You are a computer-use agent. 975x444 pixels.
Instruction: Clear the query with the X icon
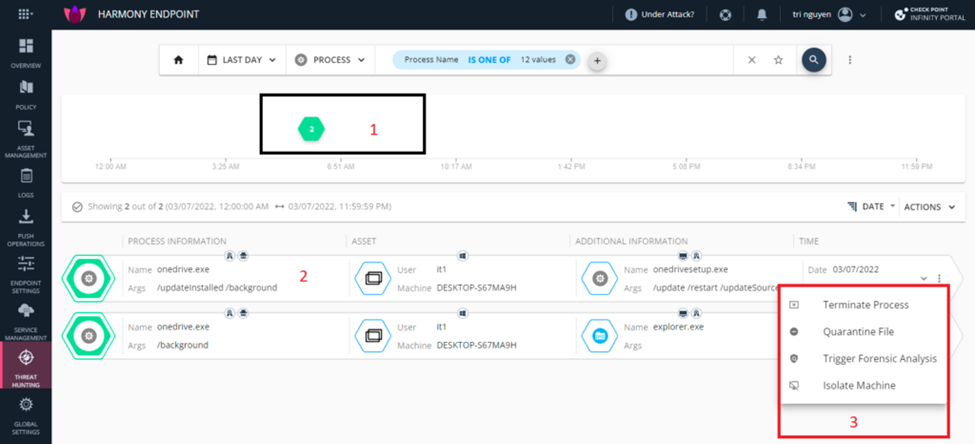(x=751, y=60)
